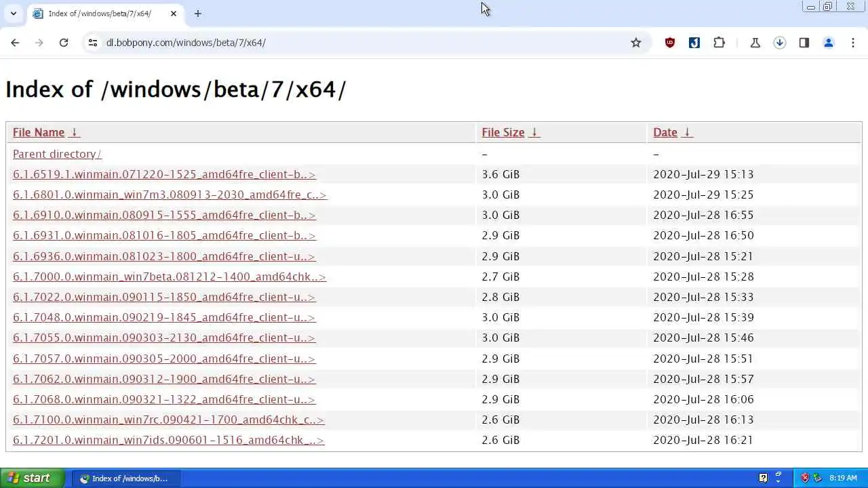Download 6.1.7201.0 winmain_win7ids file

click(169, 440)
